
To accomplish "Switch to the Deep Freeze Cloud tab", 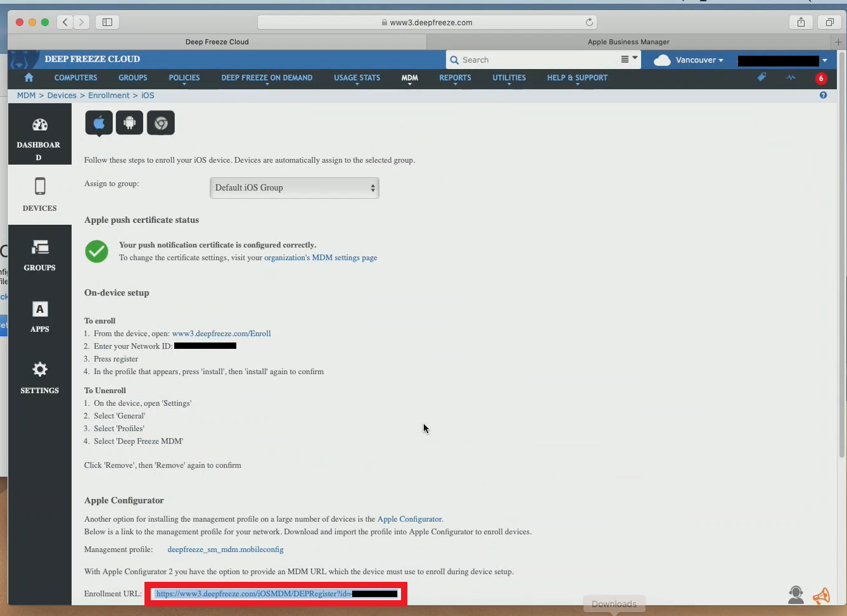I will tap(217, 42).
